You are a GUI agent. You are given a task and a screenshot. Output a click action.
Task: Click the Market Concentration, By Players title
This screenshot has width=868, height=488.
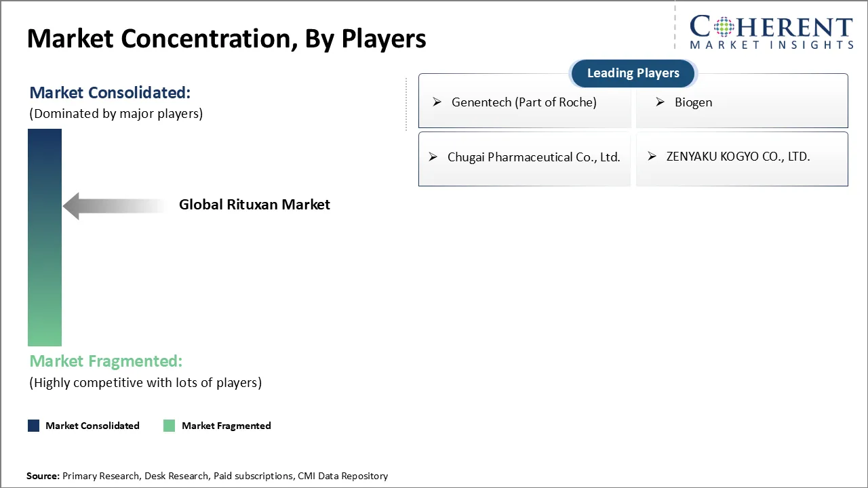point(226,39)
